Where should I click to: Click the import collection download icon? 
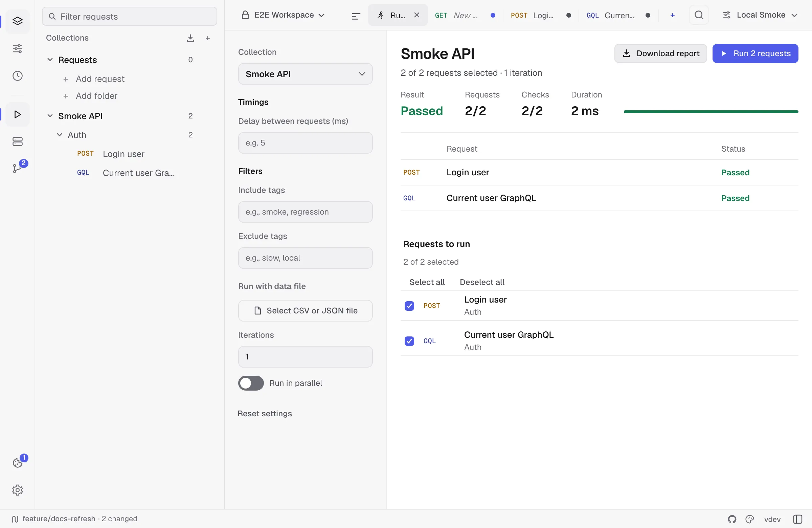coord(190,38)
